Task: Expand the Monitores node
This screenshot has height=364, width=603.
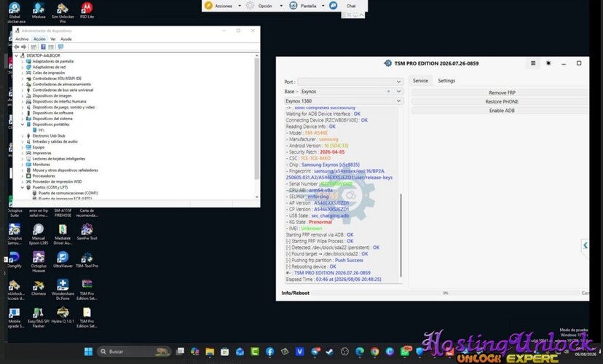Action: pyautogui.click(x=23, y=165)
